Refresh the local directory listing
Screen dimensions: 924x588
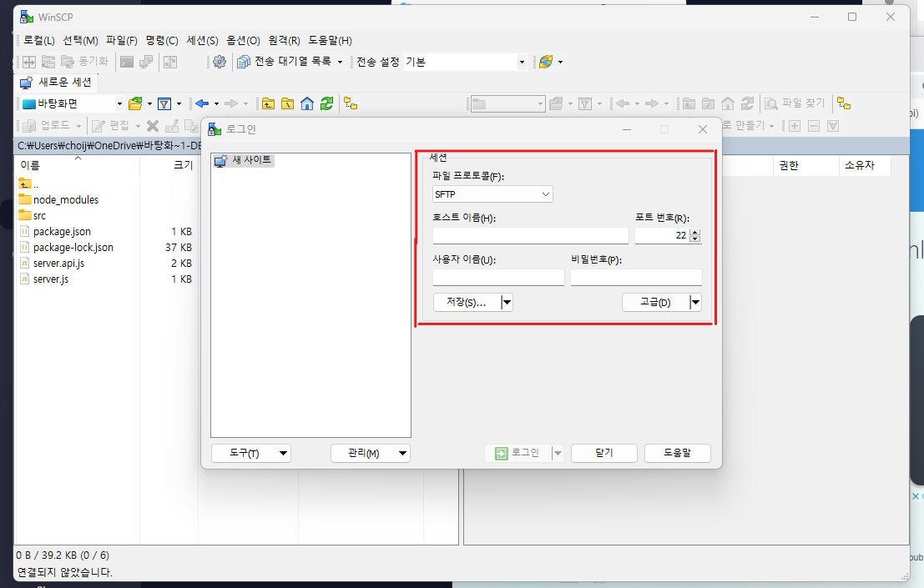pyautogui.click(x=326, y=103)
